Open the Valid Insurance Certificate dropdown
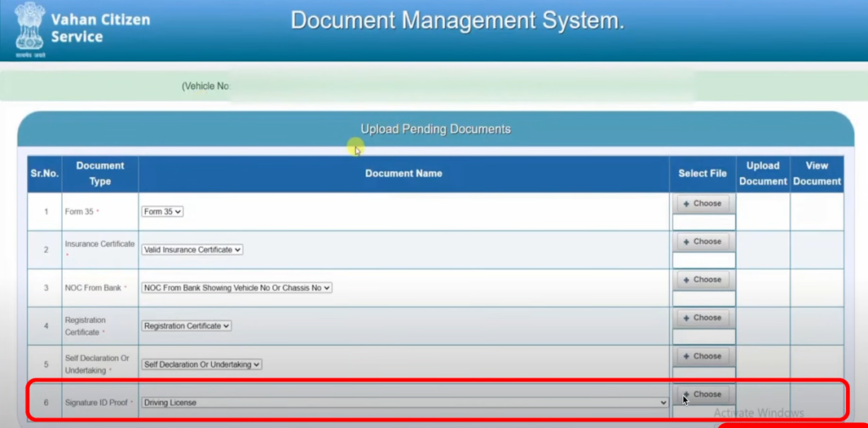This screenshot has width=868, height=428. [x=192, y=250]
